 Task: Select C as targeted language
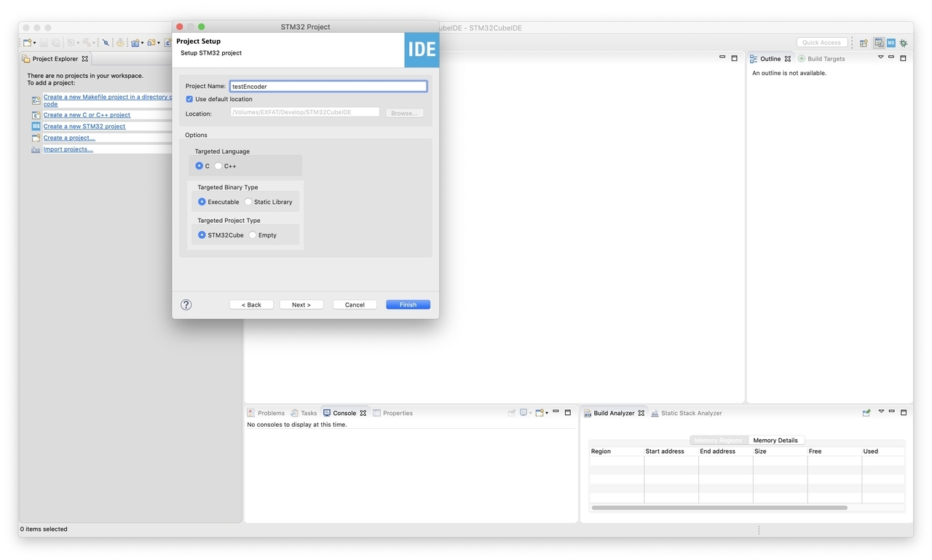tap(200, 166)
